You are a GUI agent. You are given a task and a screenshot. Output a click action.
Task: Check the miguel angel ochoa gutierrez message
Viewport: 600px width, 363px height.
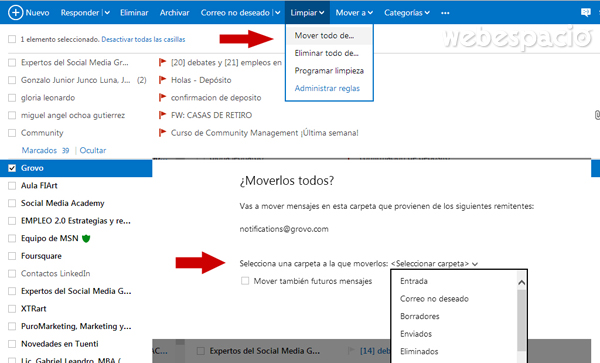pos(12,115)
